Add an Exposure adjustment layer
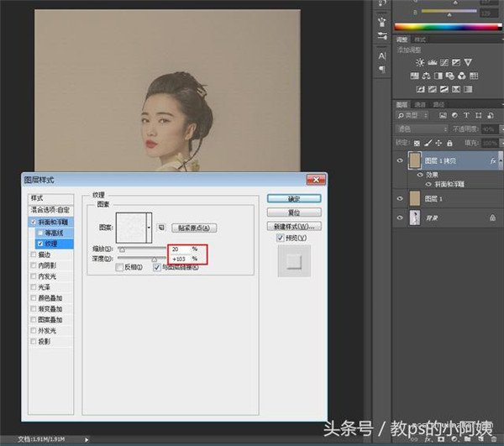The width and height of the screenshot is (504, 446). (x=456, y=62)
